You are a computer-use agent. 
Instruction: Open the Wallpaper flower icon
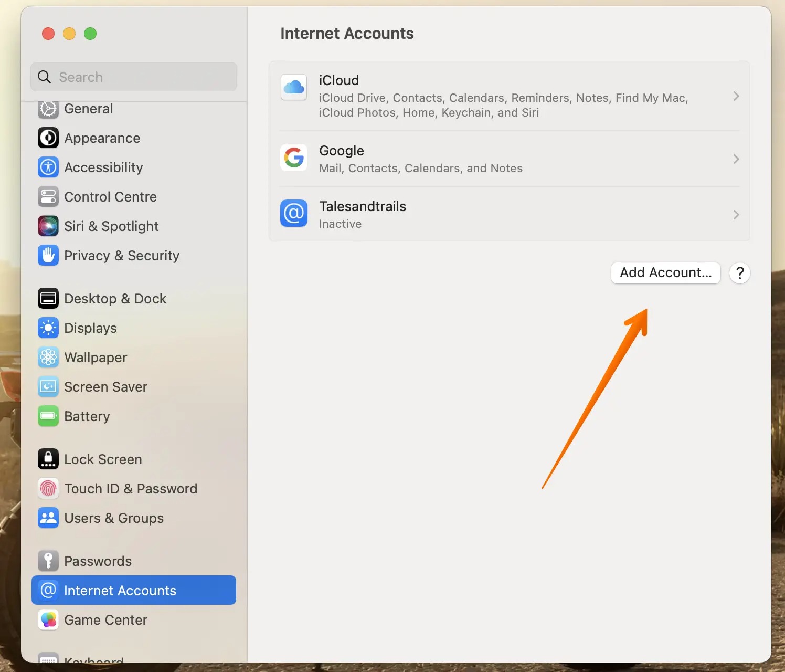click(48, 358)
